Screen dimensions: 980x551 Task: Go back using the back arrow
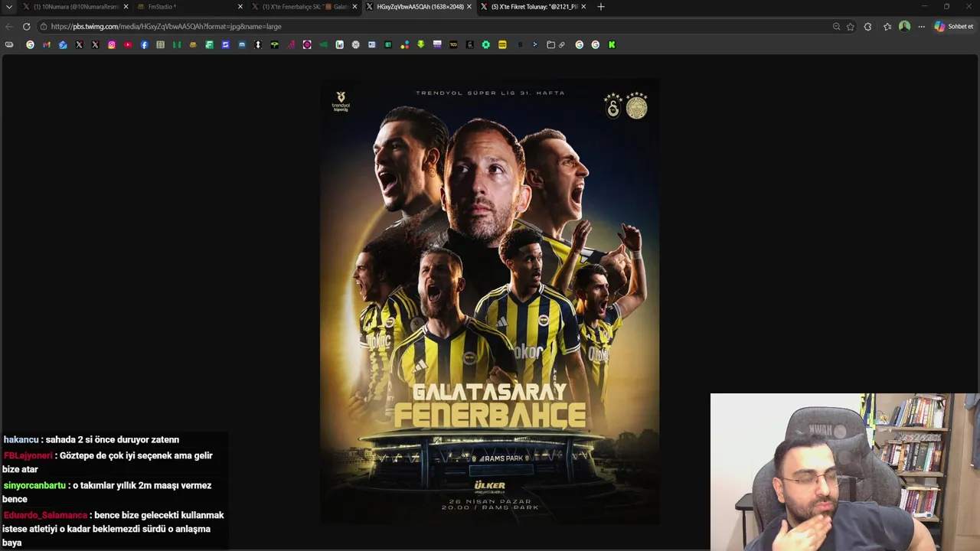click(9, 26)
